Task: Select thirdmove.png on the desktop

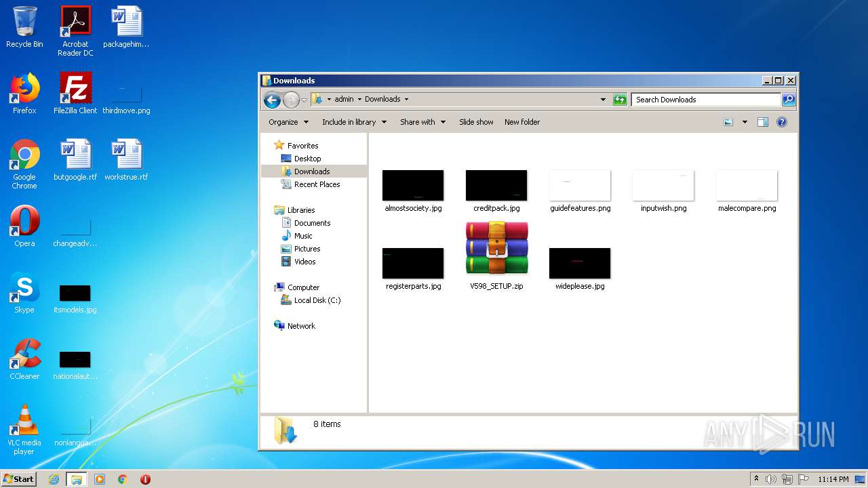Action: coord(126,99)
